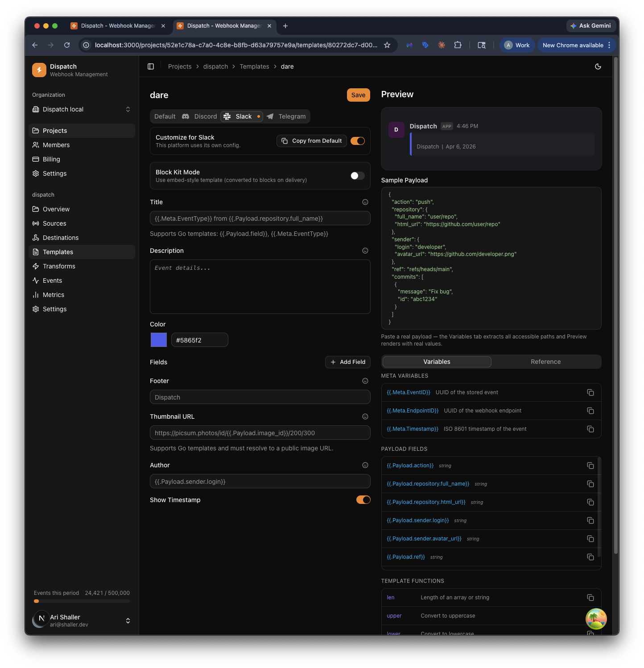The height and width of the screenshot is (668, 644).
Task: Open the color picker swatch
Action: 159,340
